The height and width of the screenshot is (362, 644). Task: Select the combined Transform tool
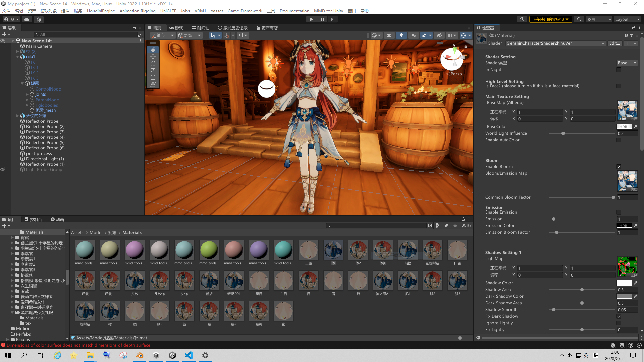(153, 85)
